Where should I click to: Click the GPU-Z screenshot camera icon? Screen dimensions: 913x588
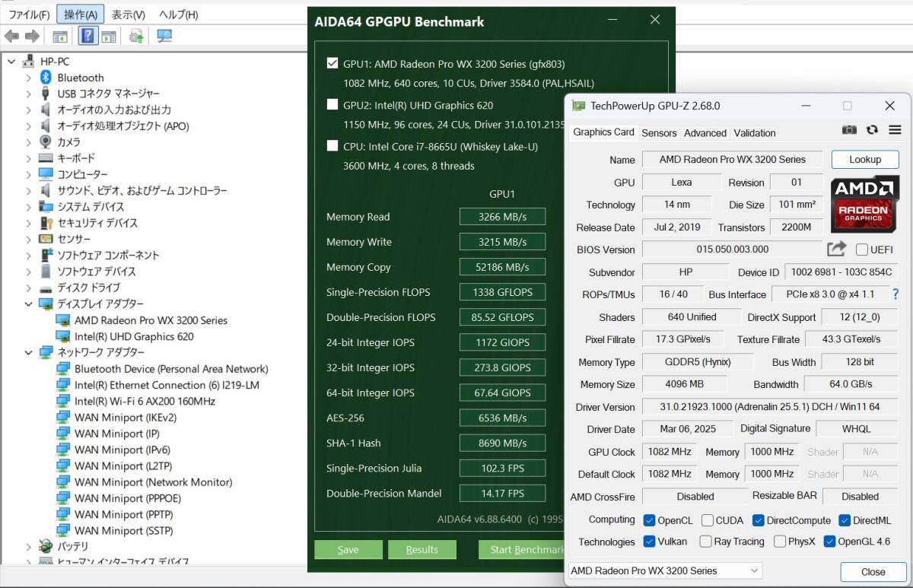coord(849,131)
